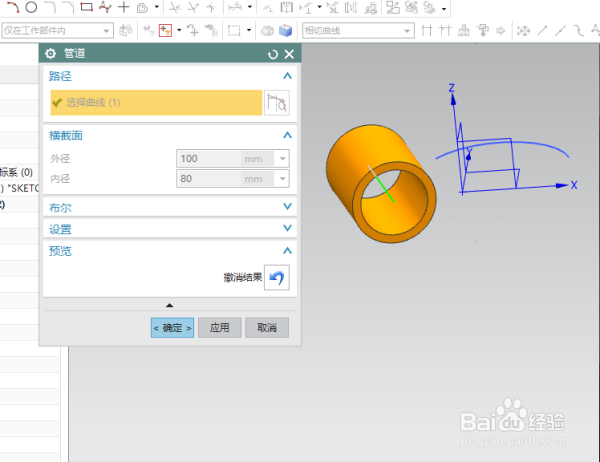
Task: Open the 内径 value dropdown arrow
Action: pos(283,178)
